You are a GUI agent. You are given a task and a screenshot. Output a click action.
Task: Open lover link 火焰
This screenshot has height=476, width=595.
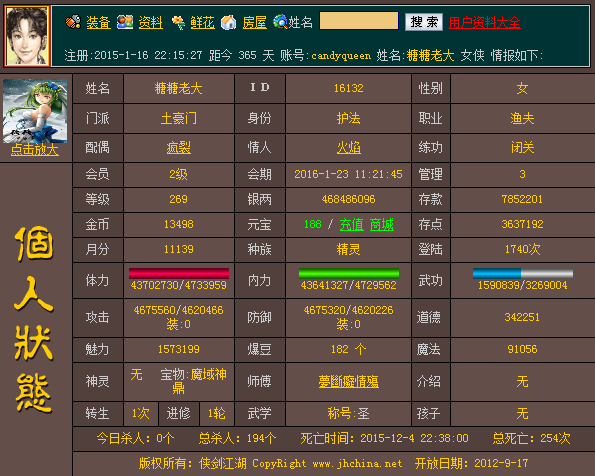[x=349, y=147]
